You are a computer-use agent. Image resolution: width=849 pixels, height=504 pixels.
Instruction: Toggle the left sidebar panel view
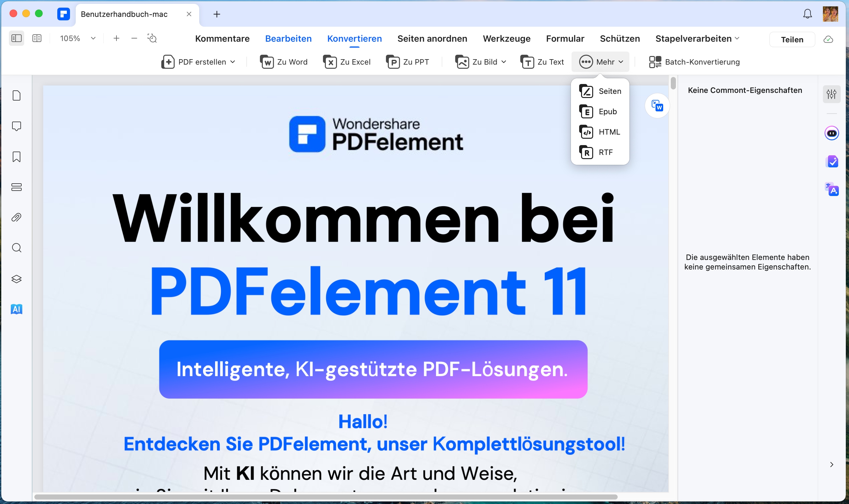[x=16, y=38]
